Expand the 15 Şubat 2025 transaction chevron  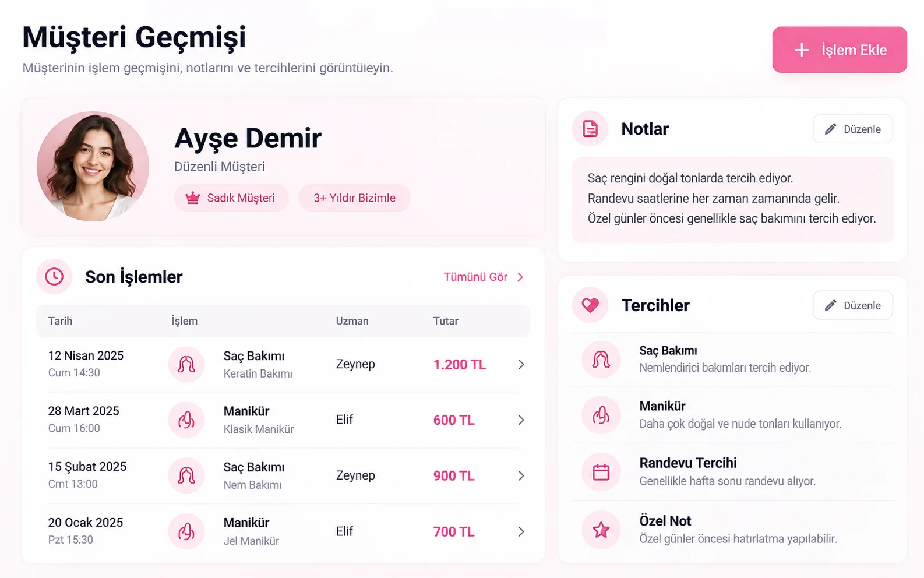(521, 475)
